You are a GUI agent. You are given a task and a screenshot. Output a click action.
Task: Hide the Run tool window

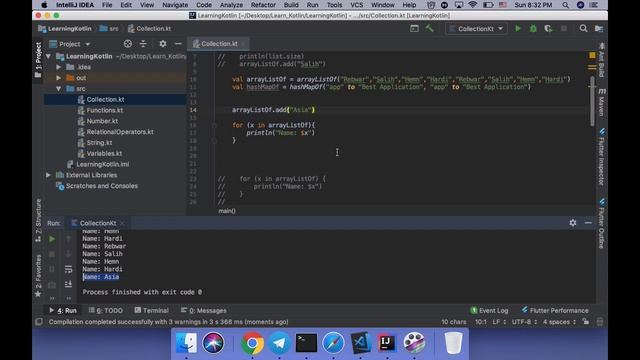(588, 223)
